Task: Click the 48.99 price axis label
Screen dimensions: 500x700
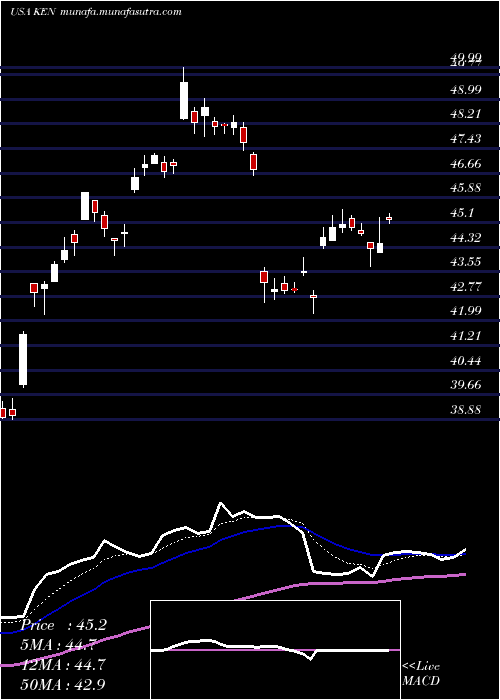Action: pyautogui.click(x=467, y=90)
